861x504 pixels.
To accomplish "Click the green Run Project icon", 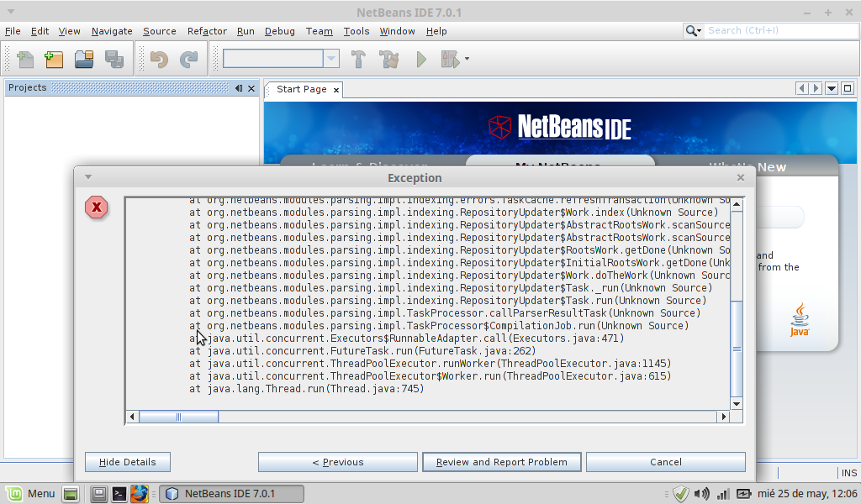I will pos(421,60).
